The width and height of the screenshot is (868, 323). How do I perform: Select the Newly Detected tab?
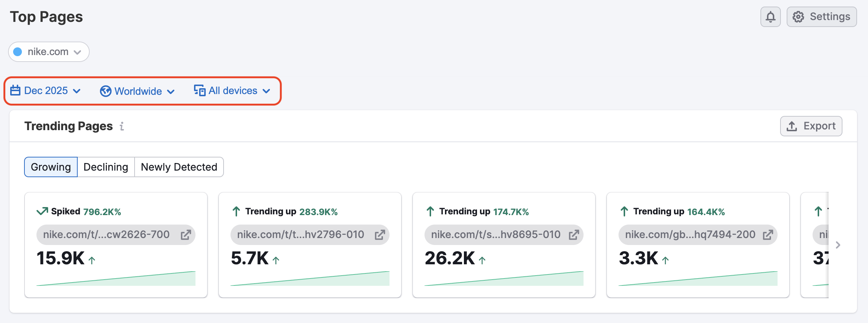(x=179, y=167)
